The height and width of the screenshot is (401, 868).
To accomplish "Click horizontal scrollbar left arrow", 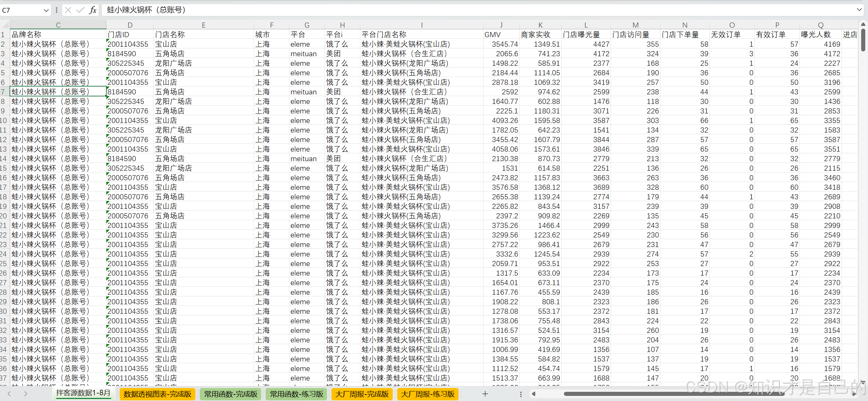I will [534, 394].
